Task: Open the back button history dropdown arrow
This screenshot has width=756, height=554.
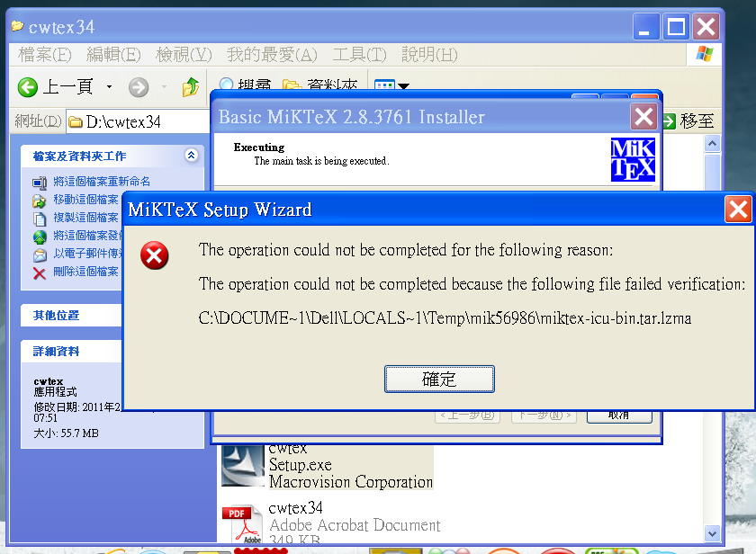Action: (x=110, y=87)
